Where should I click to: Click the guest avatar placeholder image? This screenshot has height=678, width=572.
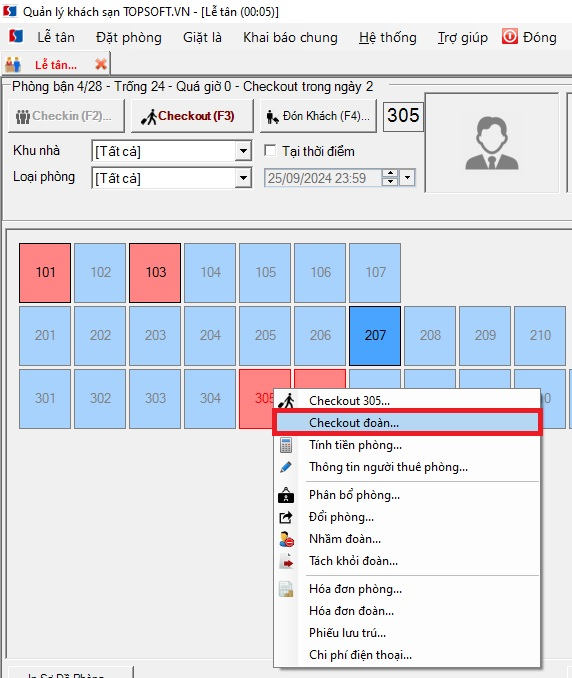click(492, 143)
